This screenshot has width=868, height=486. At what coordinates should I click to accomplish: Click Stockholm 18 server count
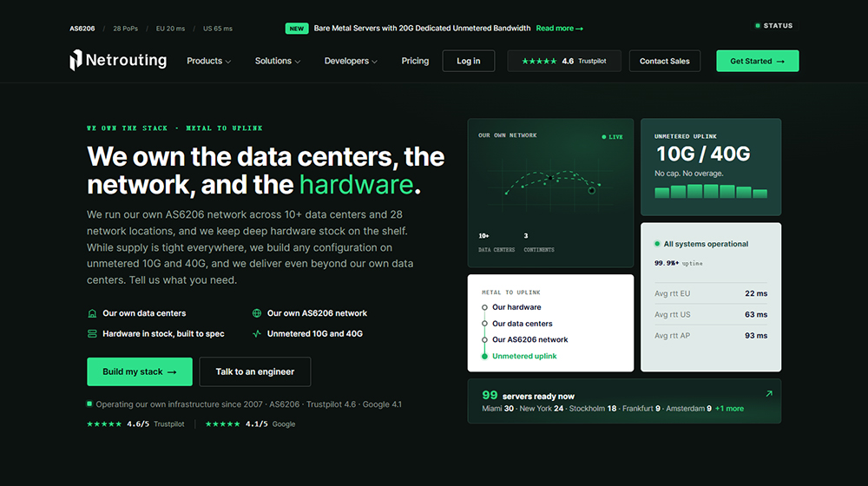pyautogui.click(x=593, y=409)
